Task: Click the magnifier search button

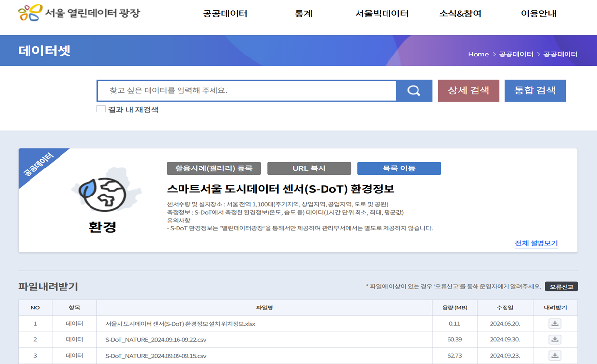Action: [x=414, y=91]
